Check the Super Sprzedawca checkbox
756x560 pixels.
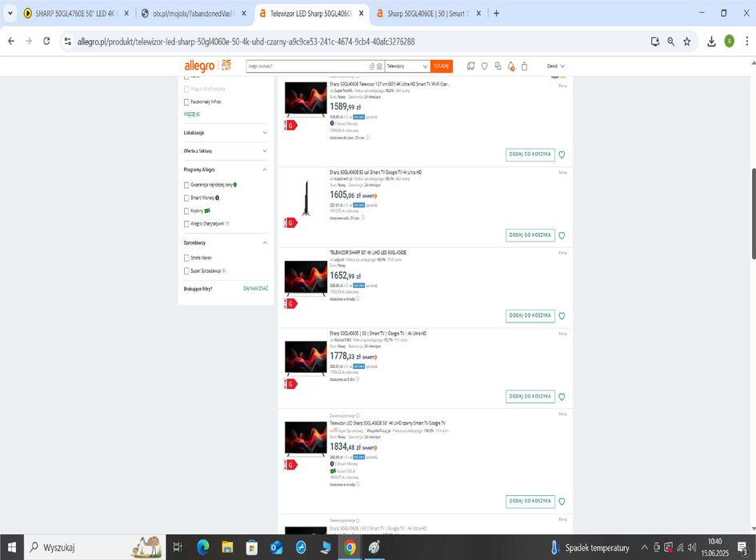[x=186, y=271]
